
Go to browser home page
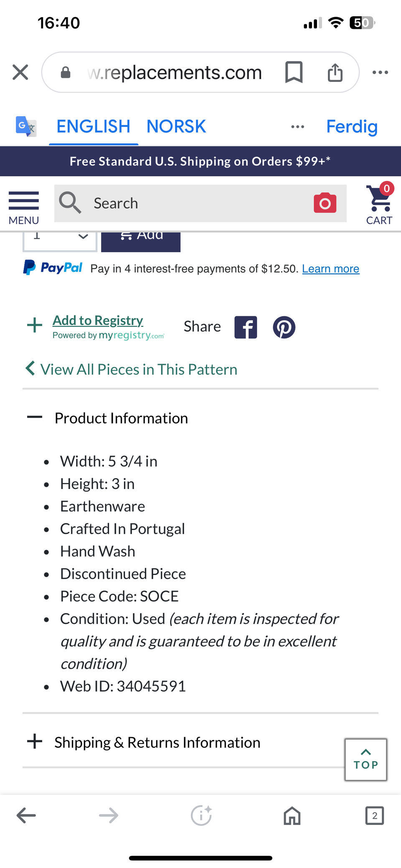coord(292,815)
